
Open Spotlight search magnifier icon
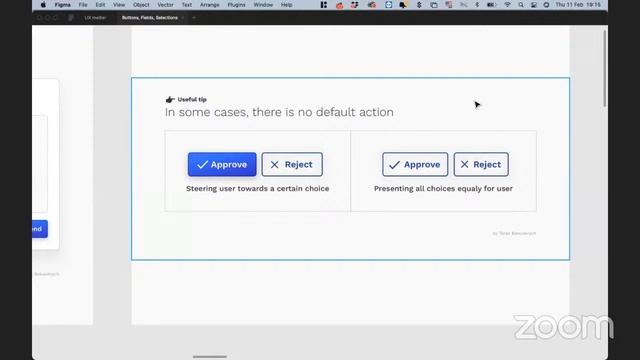coord(521,5)
